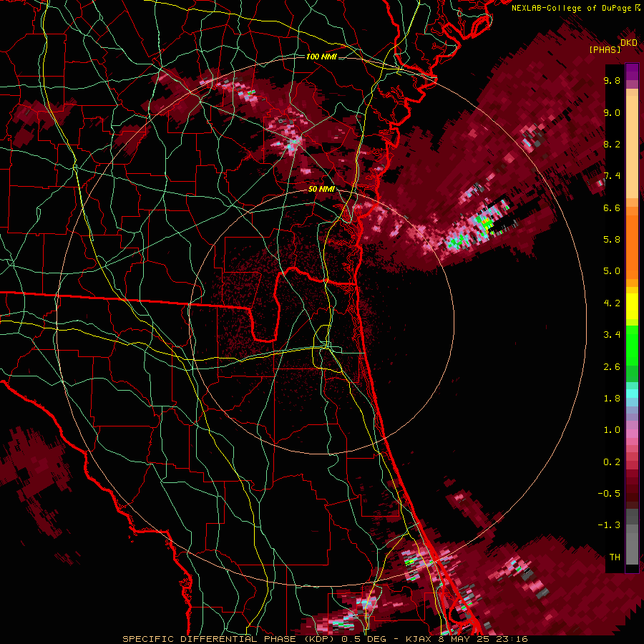This screenshot has height=644, width=644.
Task: Click the 8.2 scale value
Action: [x=612, y=144]
